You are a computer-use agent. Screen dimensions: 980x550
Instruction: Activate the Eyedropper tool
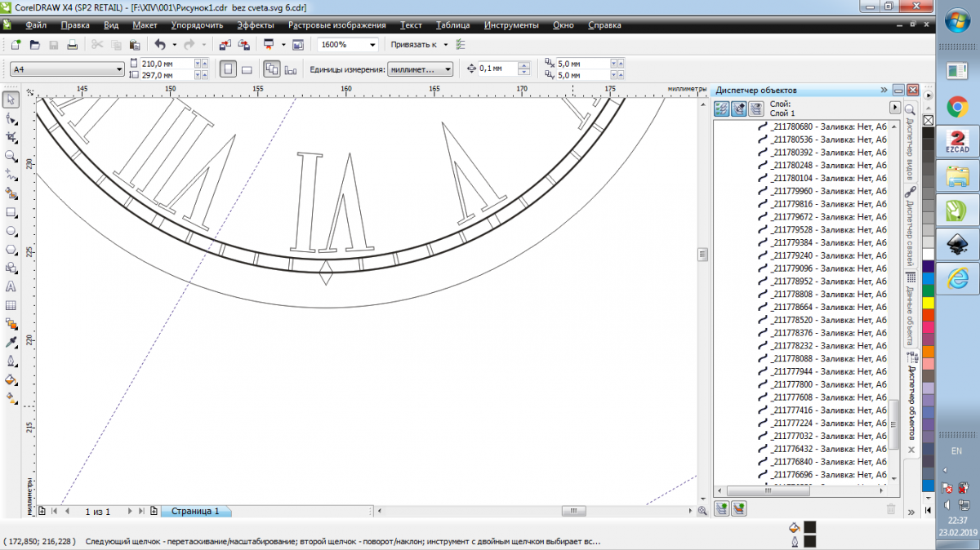pos(11,343)
